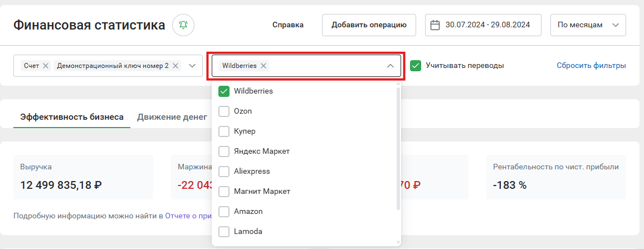Click the Справка link
Screen dimensions: 644x249
point(288,25)
